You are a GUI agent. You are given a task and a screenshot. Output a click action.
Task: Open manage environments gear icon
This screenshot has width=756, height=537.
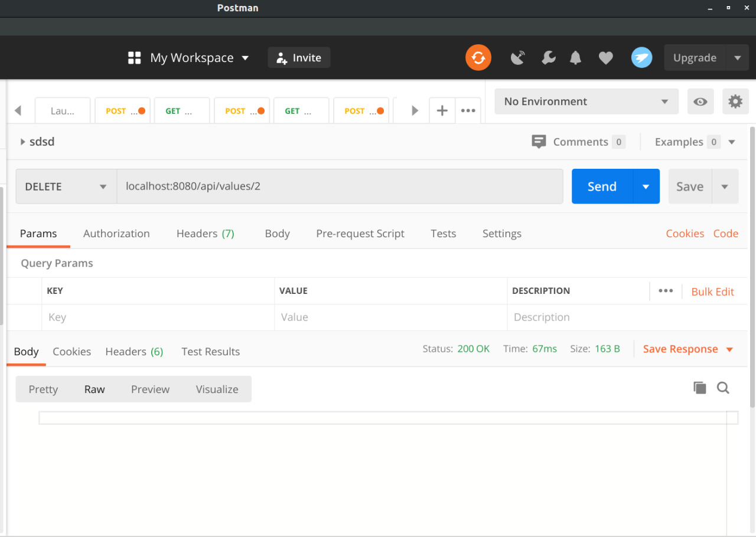pyautogui.click(x=735, y=101)
